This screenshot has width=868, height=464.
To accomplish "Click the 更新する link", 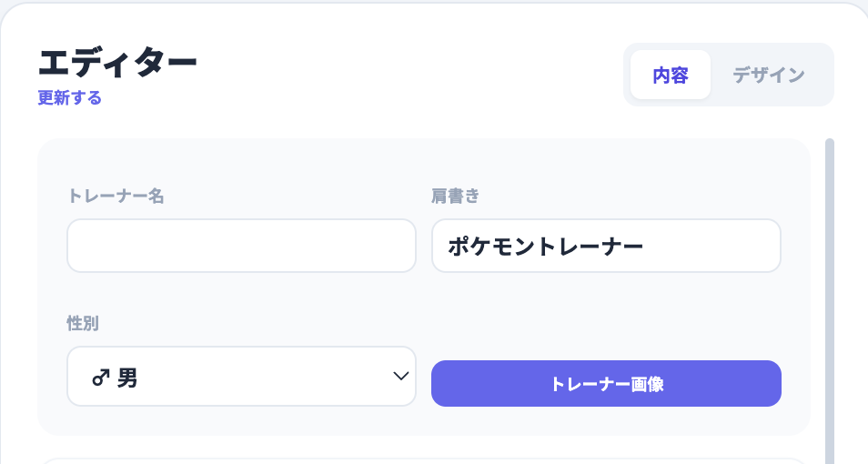I will point(69,98).
